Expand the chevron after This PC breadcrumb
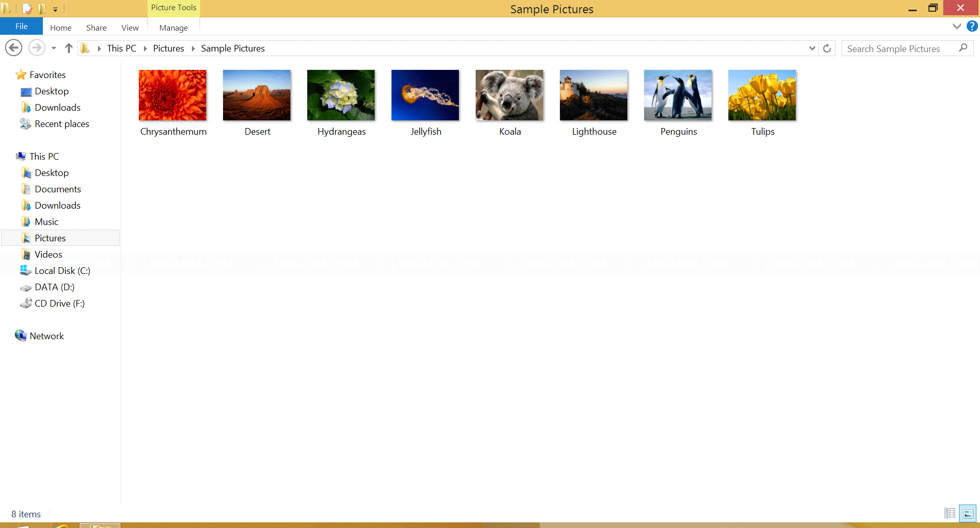The image size is (980, 528). tap(145, 48)
